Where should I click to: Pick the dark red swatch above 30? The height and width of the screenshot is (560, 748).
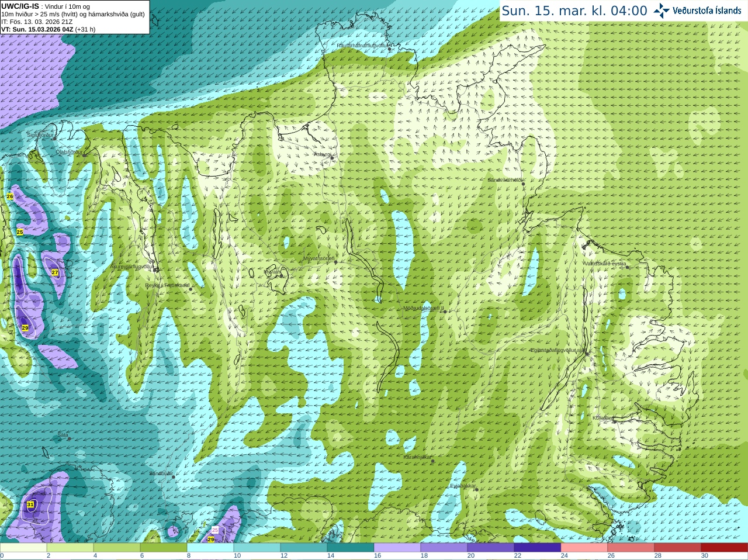tap(725, 548)
